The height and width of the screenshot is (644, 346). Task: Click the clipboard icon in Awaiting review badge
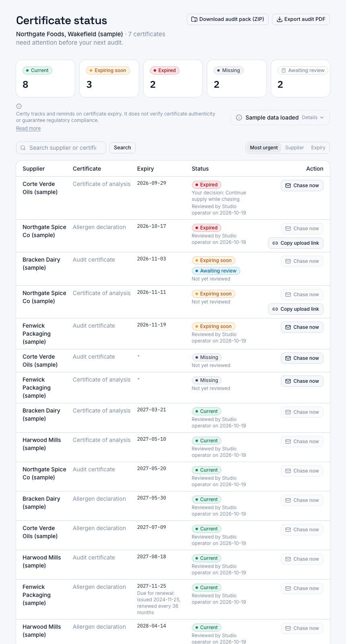click(x=284, y=70)
